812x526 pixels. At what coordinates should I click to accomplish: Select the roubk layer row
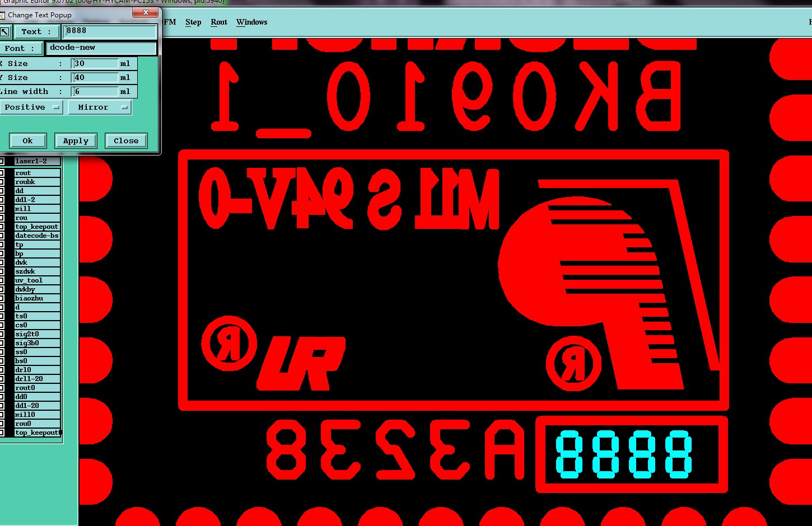coord(37,182)
